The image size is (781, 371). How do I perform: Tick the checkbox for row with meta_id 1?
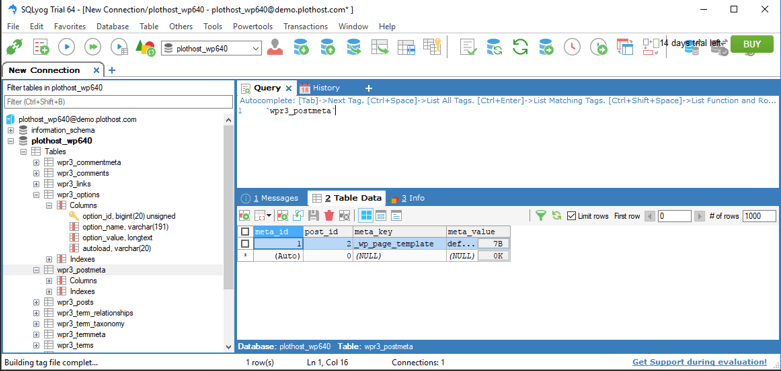click(x=245, y=244)
